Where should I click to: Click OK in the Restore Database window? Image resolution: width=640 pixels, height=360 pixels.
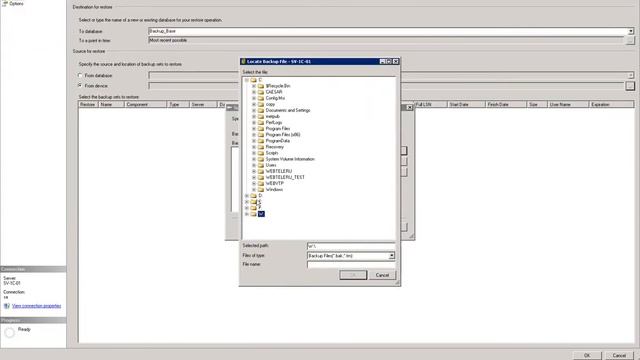[x=587, y=356]
